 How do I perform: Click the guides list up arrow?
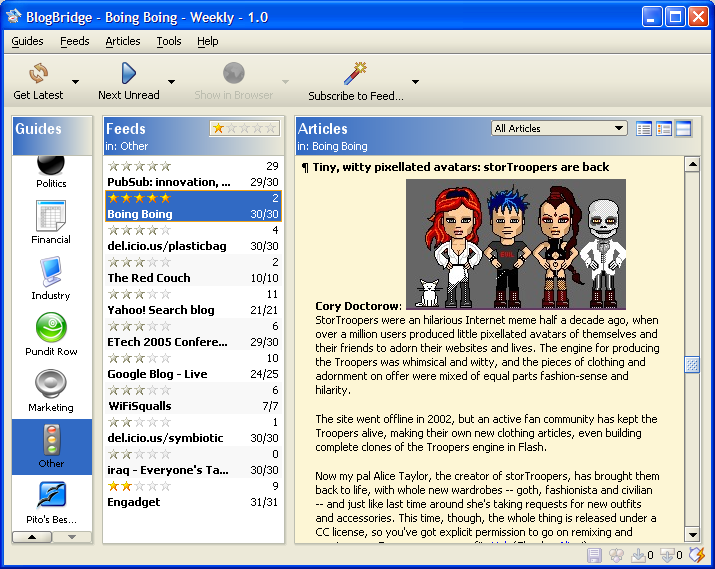coord(32,537)
